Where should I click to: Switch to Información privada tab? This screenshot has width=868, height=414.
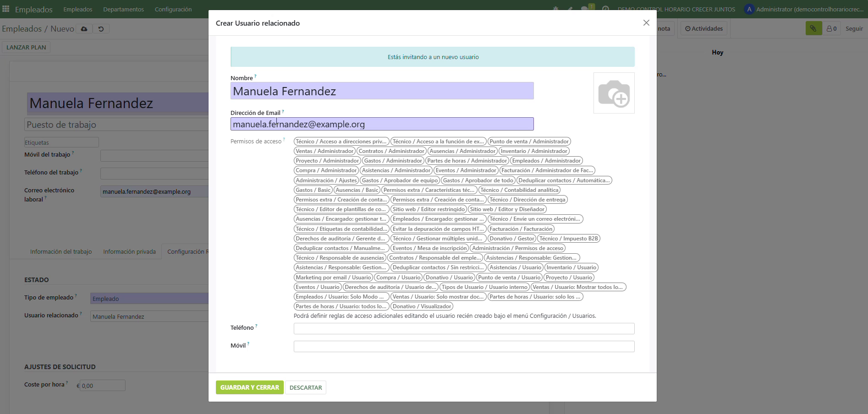(129, 251)
